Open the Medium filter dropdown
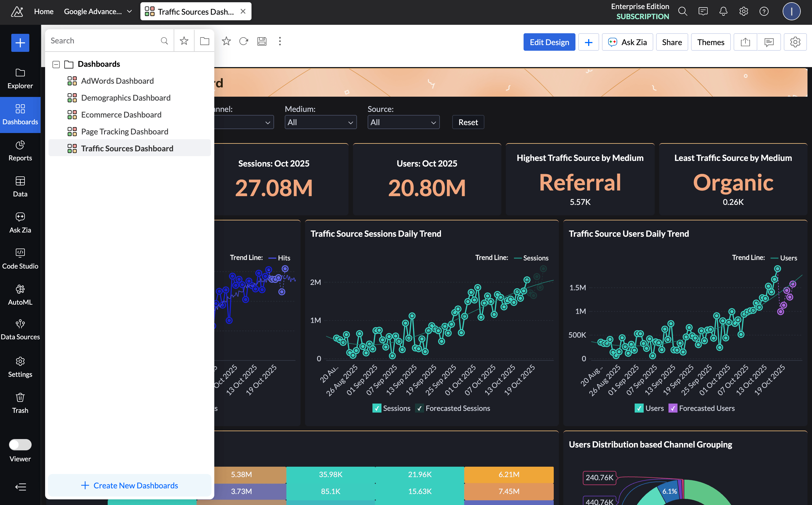 320,122
